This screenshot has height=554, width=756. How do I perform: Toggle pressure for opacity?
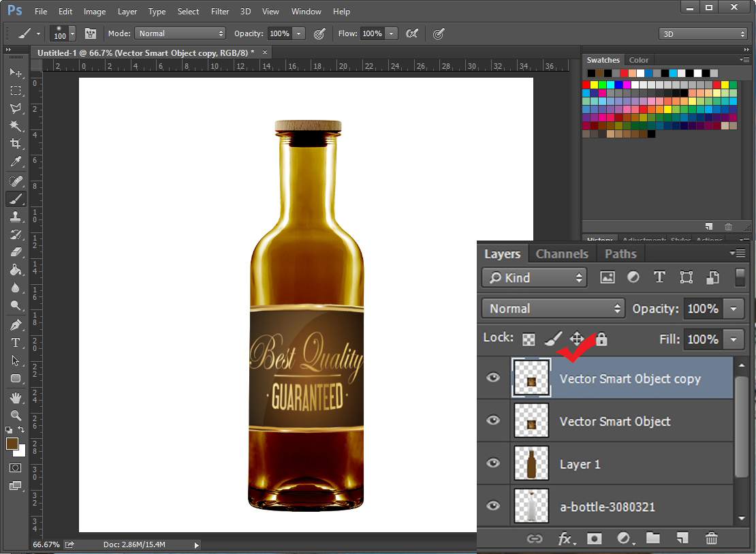pyautogui.click(x=319, y=34)
